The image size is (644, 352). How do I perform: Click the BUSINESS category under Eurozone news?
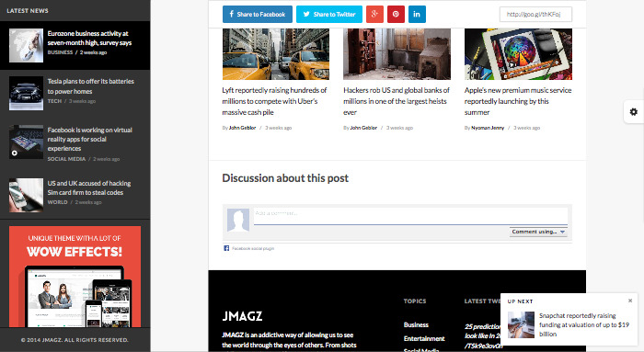click(x=60, y=52)
